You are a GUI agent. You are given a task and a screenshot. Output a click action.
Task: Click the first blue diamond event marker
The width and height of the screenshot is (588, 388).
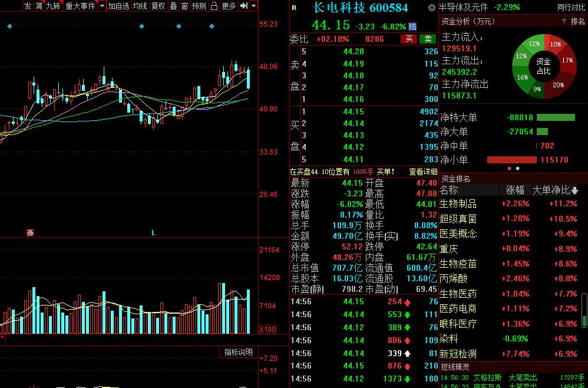10,27
